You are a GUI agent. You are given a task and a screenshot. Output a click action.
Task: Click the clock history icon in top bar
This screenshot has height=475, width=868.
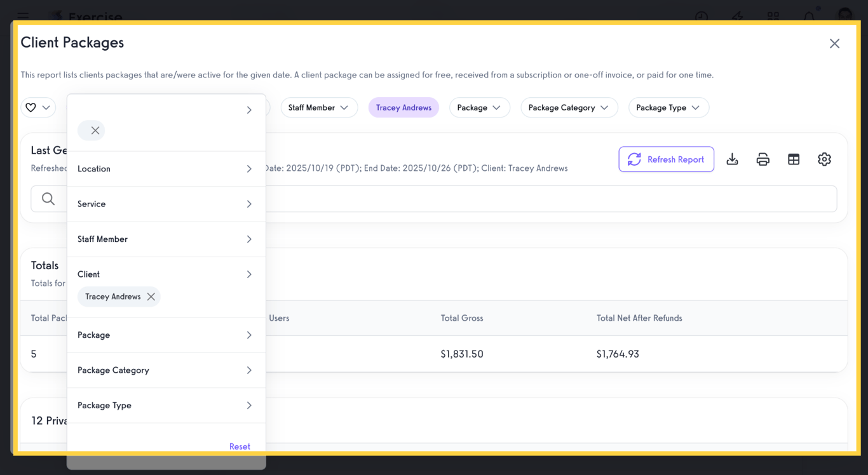pos(701,17)
